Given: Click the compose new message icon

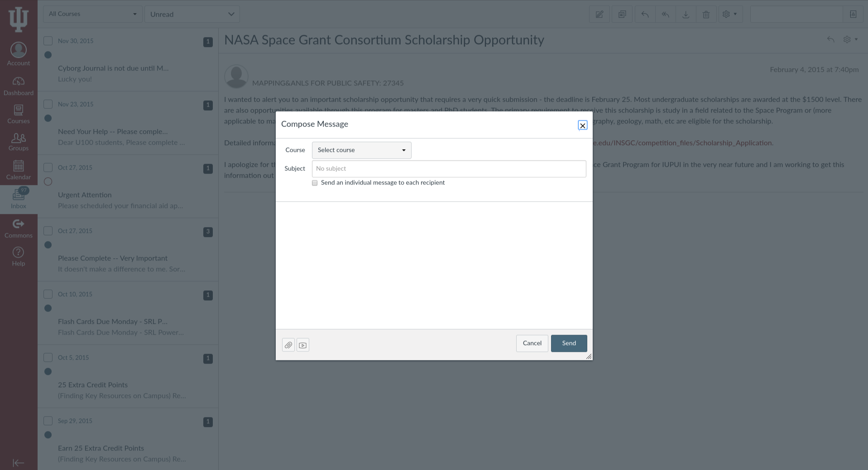Looking at the screenshot, I should 599,14.
